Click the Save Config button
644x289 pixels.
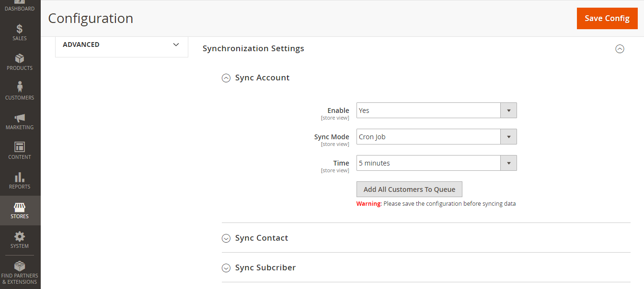(x=607, y=18)
